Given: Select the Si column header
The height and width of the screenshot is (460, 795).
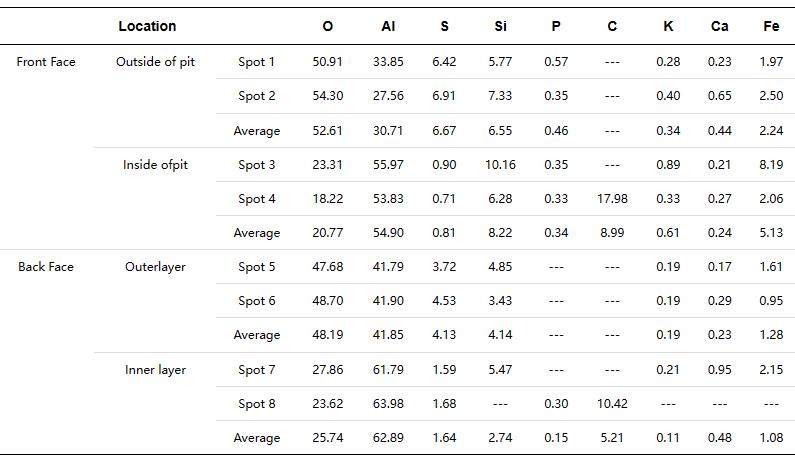Looking at the screenshot, I should tap(500, 26).
